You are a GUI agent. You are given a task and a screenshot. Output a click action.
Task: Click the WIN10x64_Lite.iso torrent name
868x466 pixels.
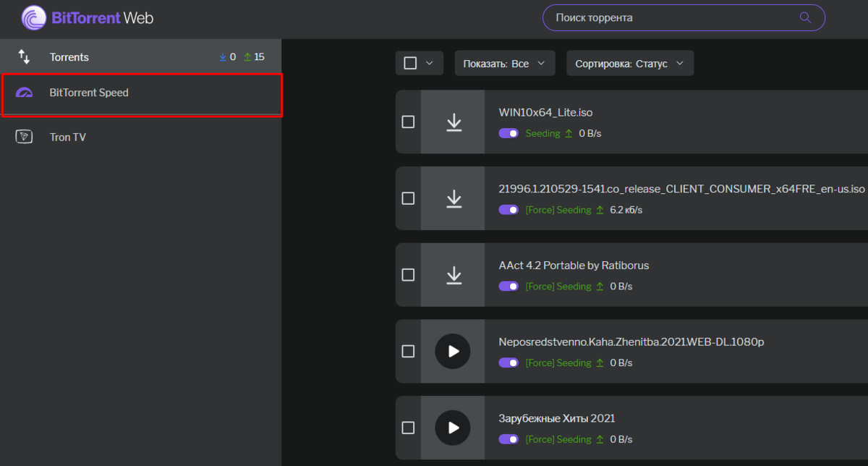[x=546, y=112]
